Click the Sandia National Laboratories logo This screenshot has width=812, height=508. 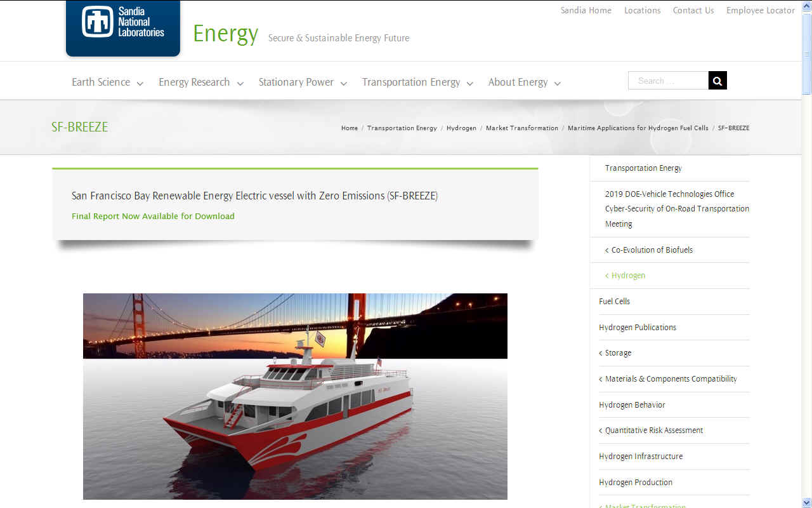click(123, 29)
